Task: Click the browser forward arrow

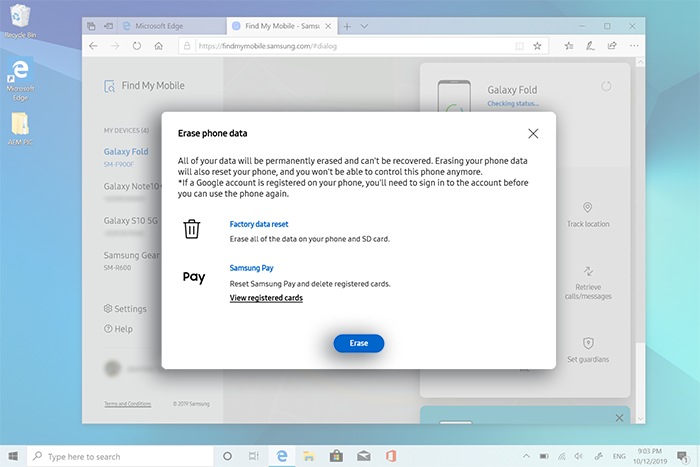Action: coord(115,46)
